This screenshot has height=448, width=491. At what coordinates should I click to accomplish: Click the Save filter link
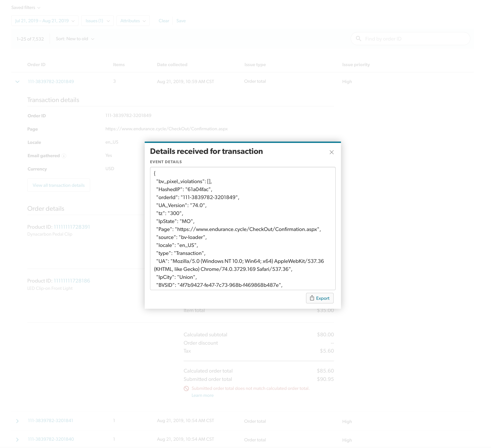pos(181,21)
